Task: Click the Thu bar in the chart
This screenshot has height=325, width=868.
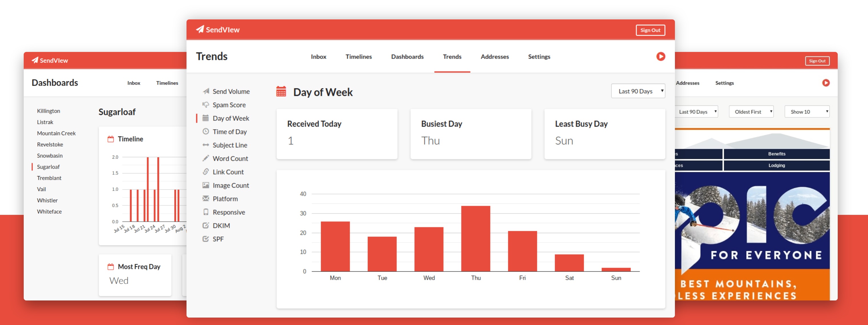Action: click(x=476, y=239)
